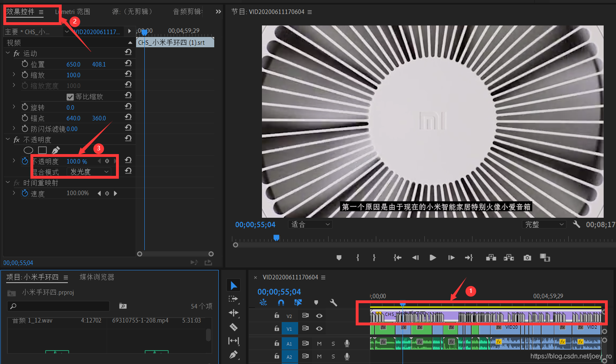The image size is (616, 364).
Task: Click Program monitor playhead on scrub bar
Action: 276,238
